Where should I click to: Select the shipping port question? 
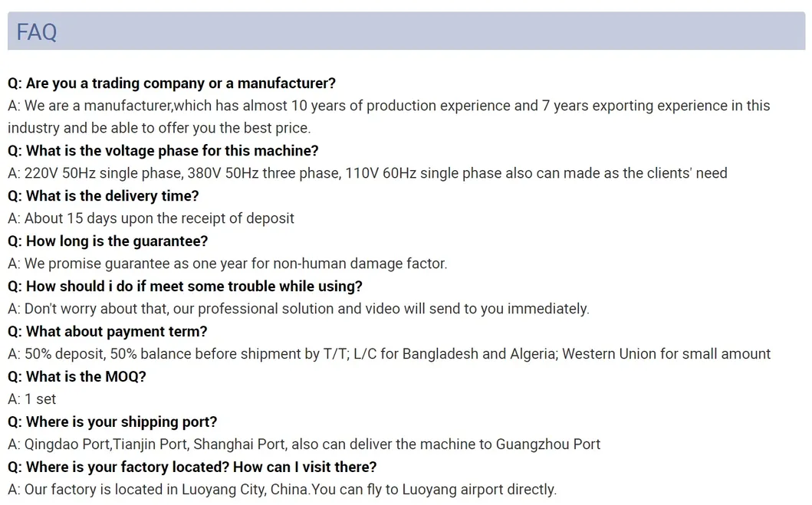tap(113, 421)
